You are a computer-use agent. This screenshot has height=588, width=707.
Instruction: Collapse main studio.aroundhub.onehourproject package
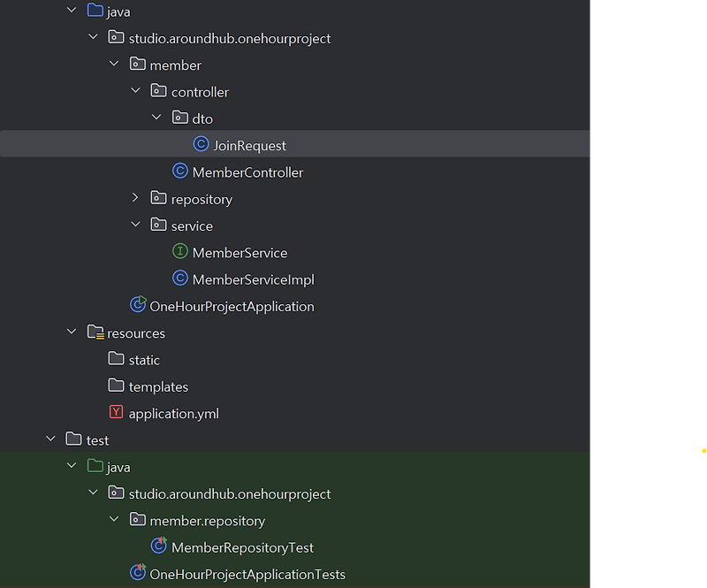pyautogui.click(x=93, y=36)
